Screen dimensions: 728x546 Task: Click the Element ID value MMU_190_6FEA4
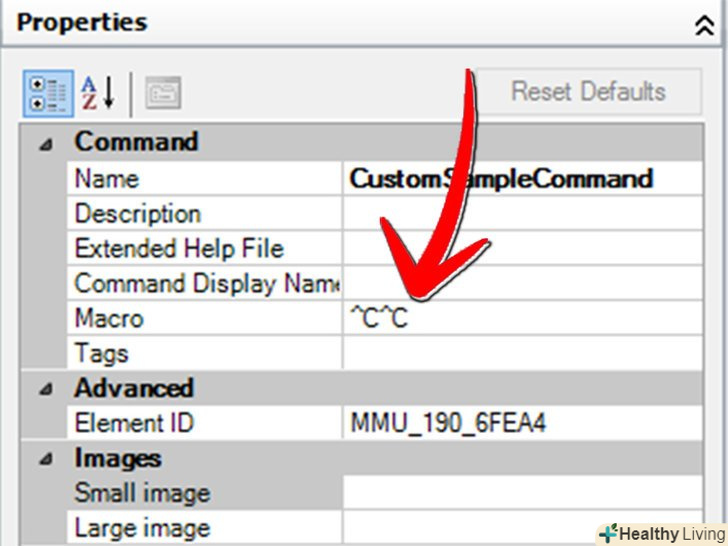(x=448, y=423)
